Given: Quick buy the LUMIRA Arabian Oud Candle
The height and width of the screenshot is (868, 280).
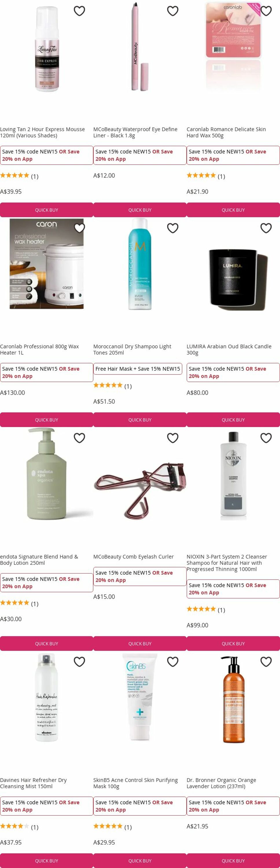Looking at the screenshot, I should pyautogui.click(x=233, y=420).
